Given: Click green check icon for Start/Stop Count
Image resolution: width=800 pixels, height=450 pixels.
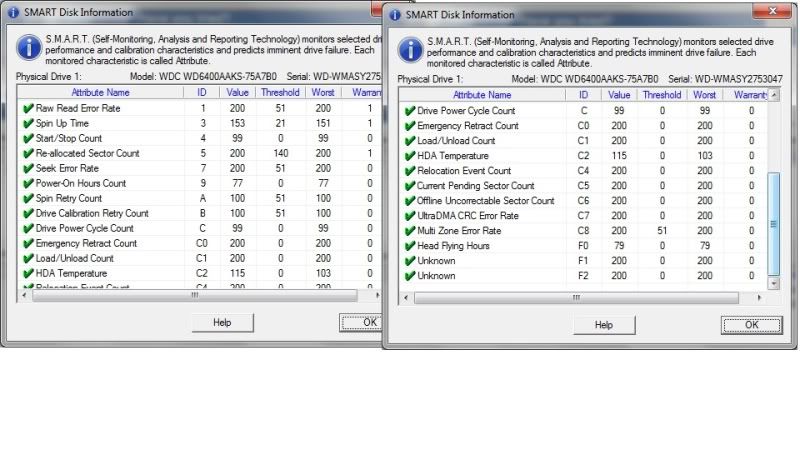Looking at the screenshot, I should (28, 138).
